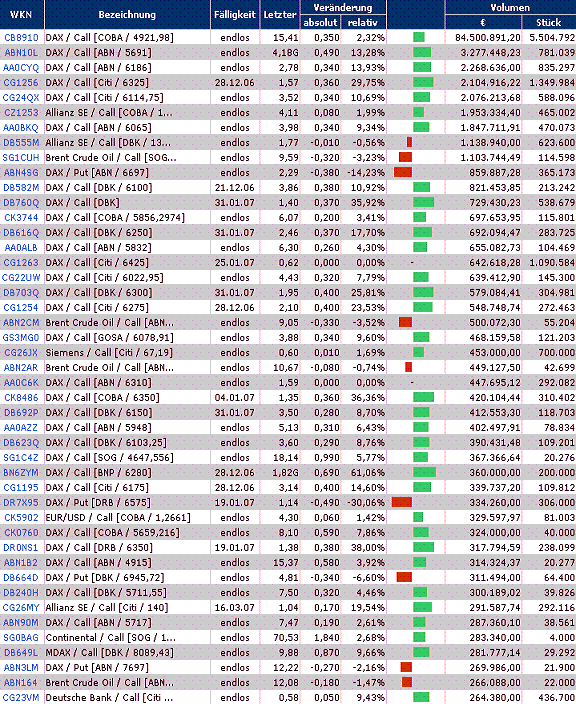This screenshot has height=704, width=576.
Task: Click the € volume sub-header
Action: tap(483, 22)
